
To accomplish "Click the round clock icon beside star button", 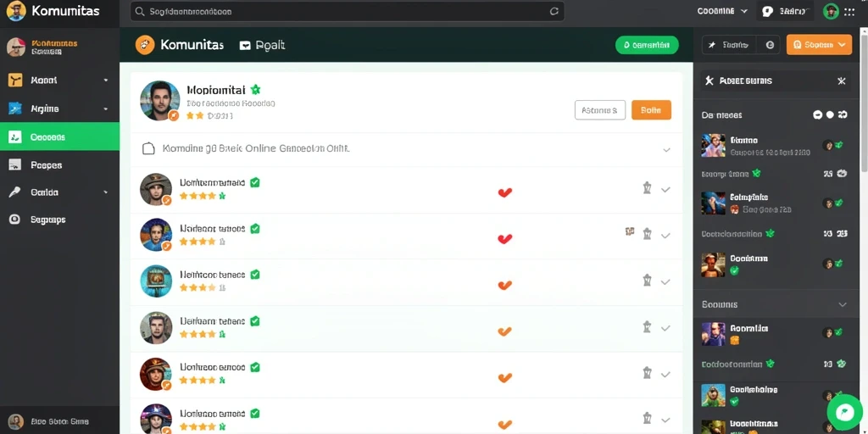I will [x=770, y=46].
